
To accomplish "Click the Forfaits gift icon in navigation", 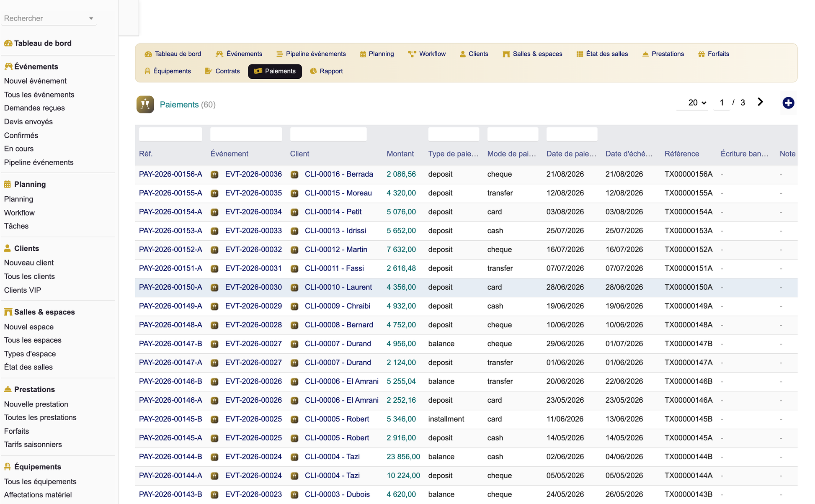I will tap(702, 54).
